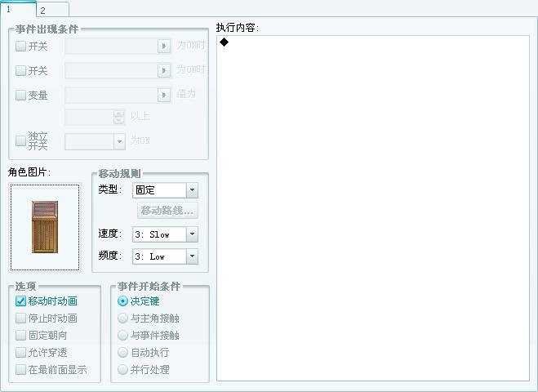Select the 自动执行 trigger radio button
Viewport: 538px width, 392px height.
(122, 353)
